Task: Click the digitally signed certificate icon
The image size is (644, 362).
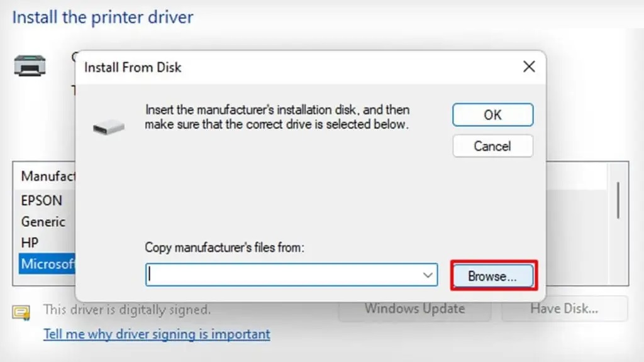Action: coord(21,312)
